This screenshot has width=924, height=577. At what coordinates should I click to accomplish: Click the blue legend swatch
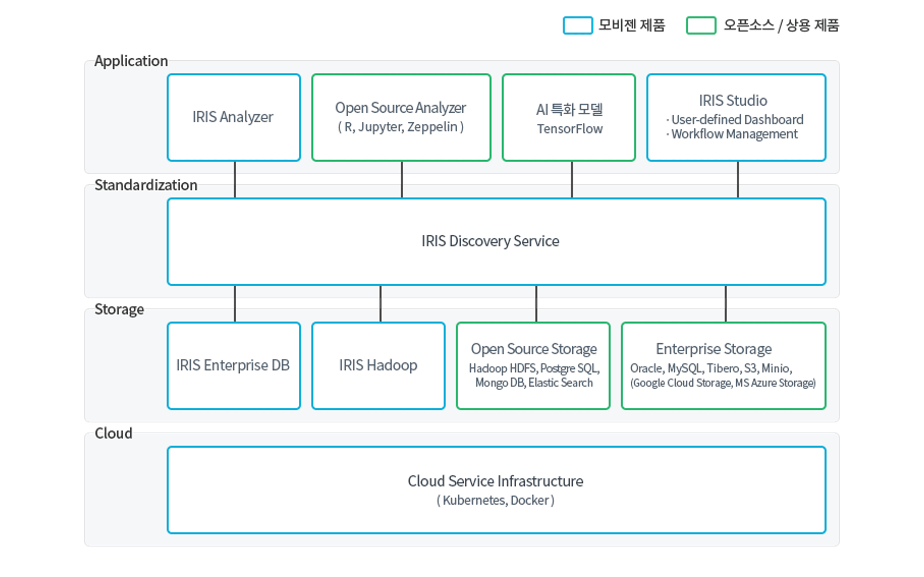(x=577, y=26)
